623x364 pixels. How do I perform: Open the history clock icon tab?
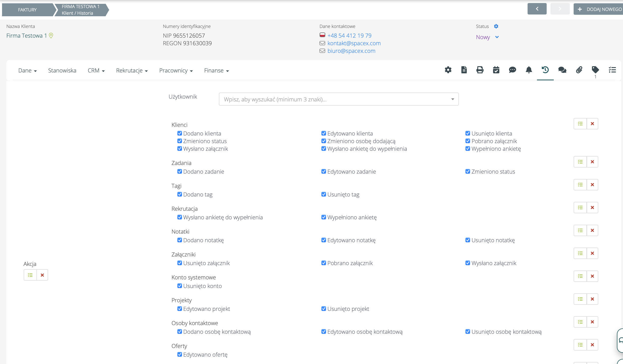[545, 70]
